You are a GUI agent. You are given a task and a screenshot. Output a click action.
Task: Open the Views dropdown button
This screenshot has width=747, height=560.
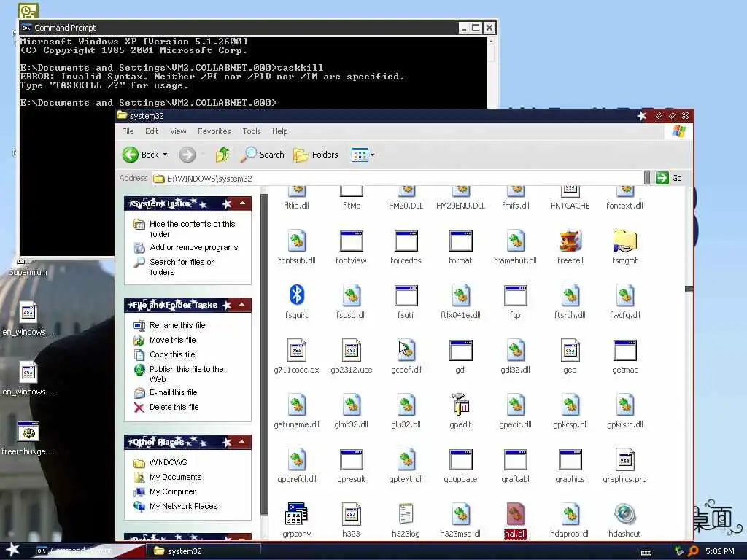[x=363, y=155]
